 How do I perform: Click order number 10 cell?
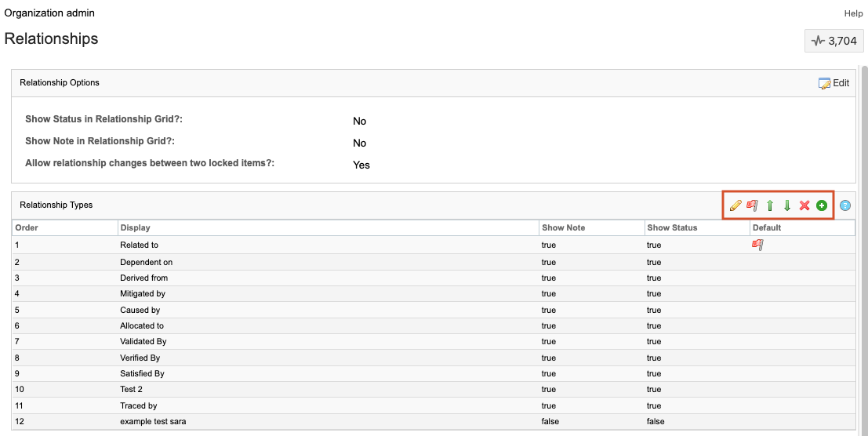click(20, 390)
